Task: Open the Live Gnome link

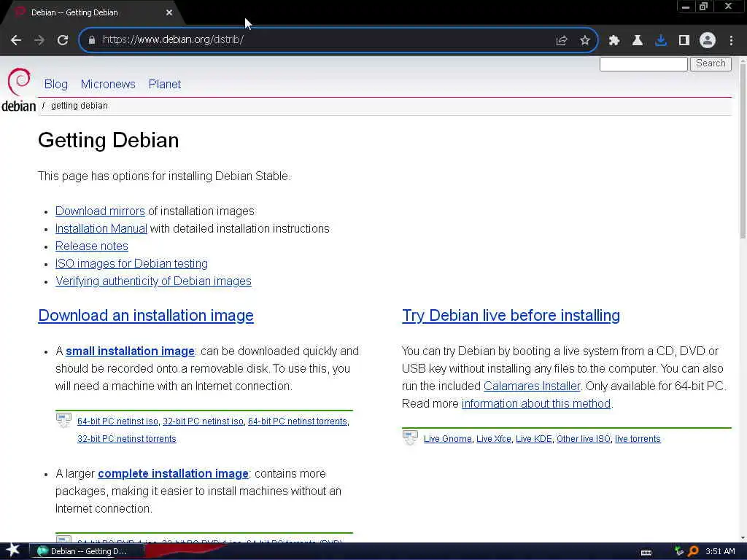Action: tap(448, 439)
